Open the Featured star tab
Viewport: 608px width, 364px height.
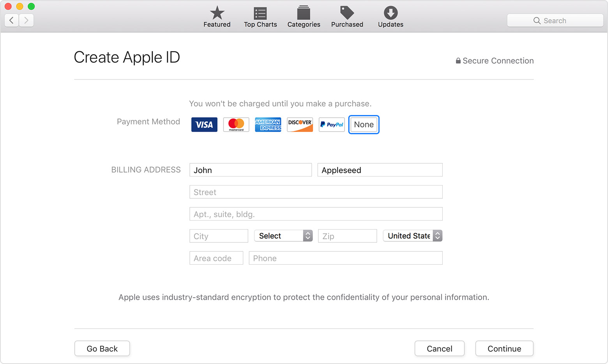click(x=217, y=17)
